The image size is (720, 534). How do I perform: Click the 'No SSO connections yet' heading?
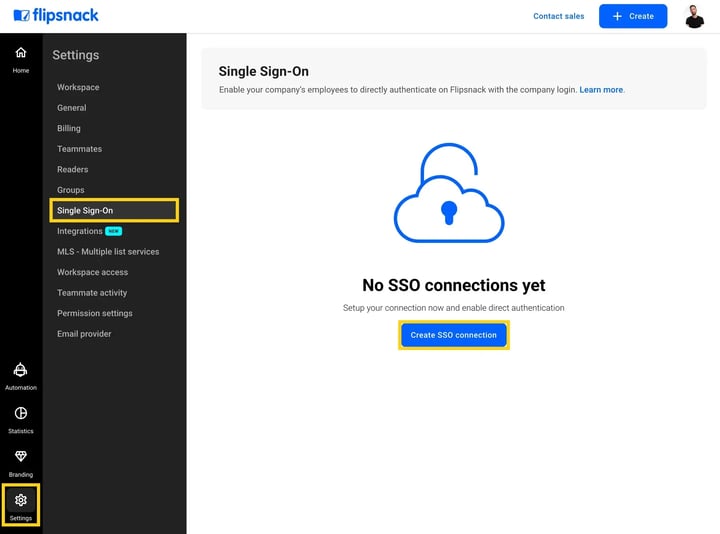pos(454,285)
